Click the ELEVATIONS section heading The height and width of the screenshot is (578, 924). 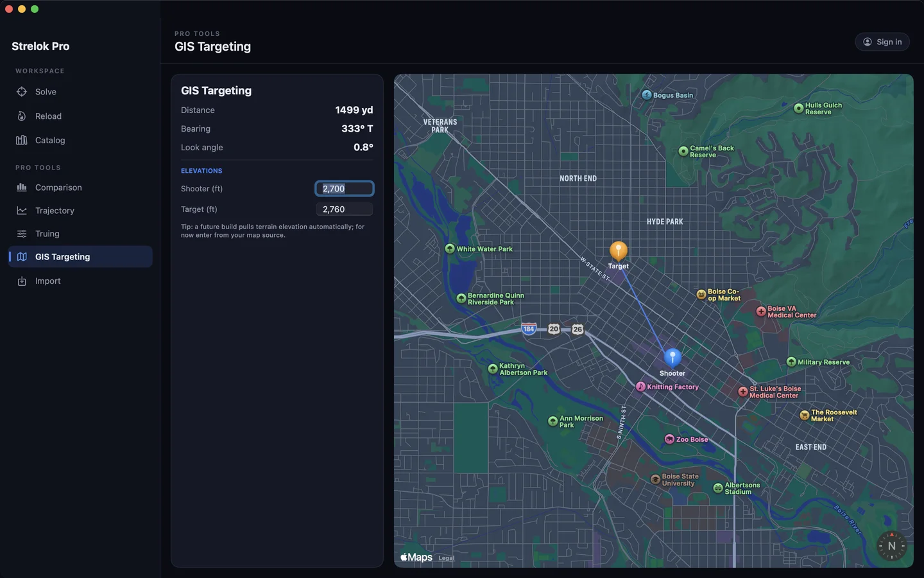(201, 171)
